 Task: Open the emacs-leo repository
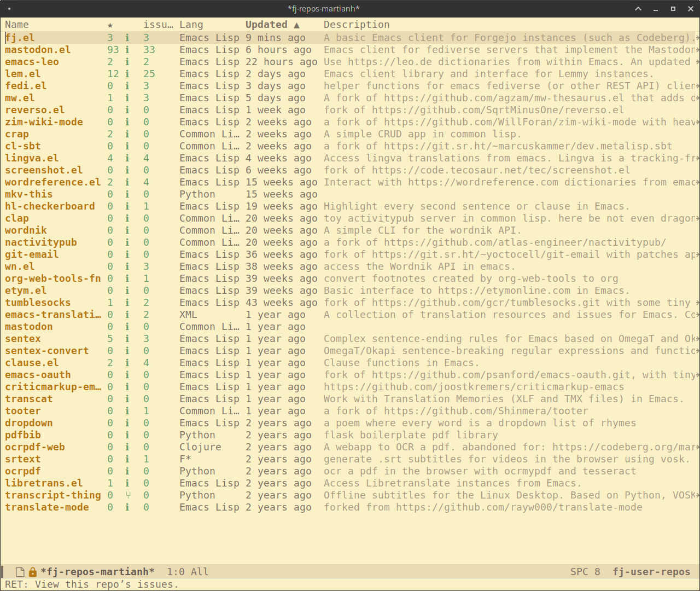tap(31, 61)
